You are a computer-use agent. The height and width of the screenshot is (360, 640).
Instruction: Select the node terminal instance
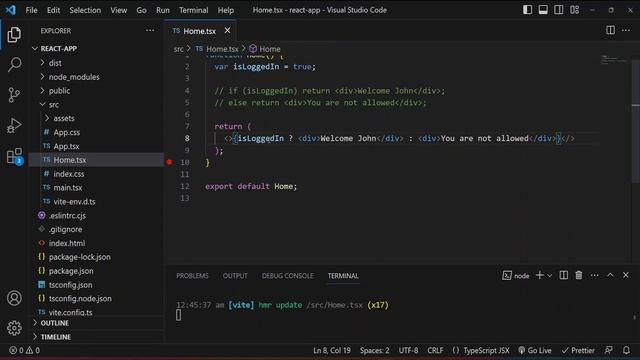pos(516,276)
